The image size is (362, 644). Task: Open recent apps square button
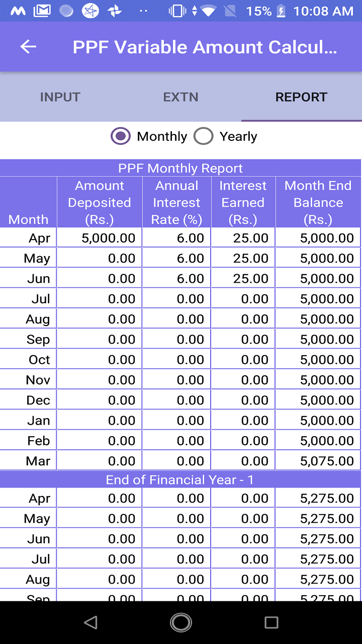[x=271, y=622]
